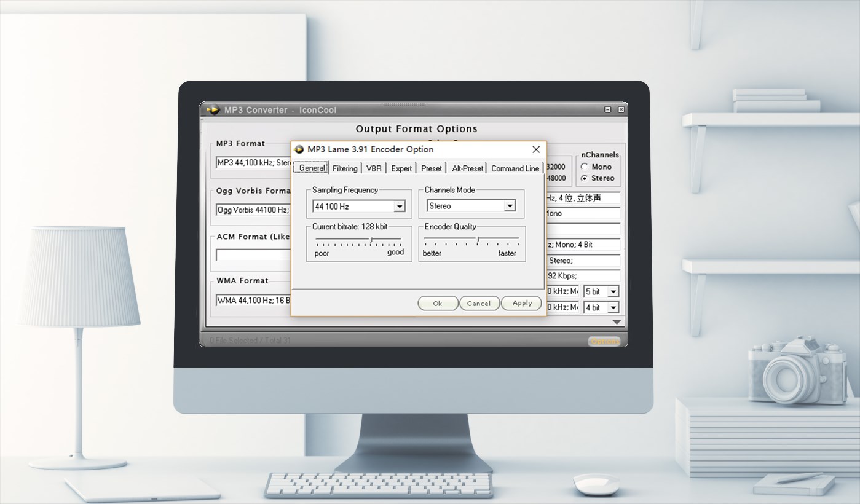The width and height of the screenshot is (860, 504).
Task: Click the Current bitrate slider handle
Action: [371, 238]
